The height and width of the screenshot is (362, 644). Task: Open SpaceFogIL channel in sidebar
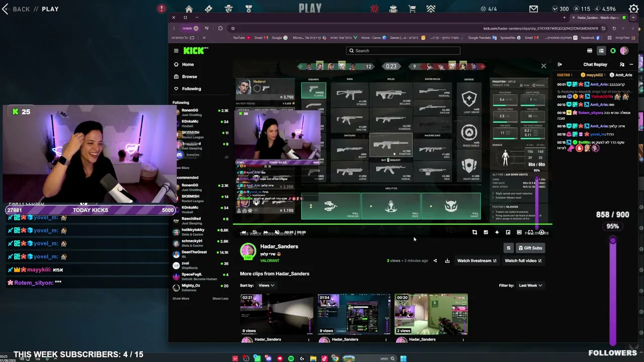pyautogui.click(x=201, y=276)
